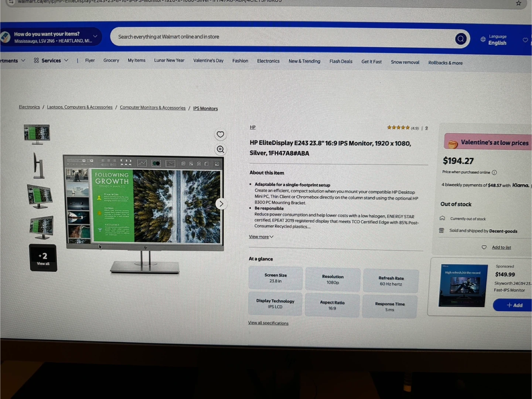Zoom product image with magnifier icon
Viewport: 532px width, 399px height.
[x=221, y=149]
